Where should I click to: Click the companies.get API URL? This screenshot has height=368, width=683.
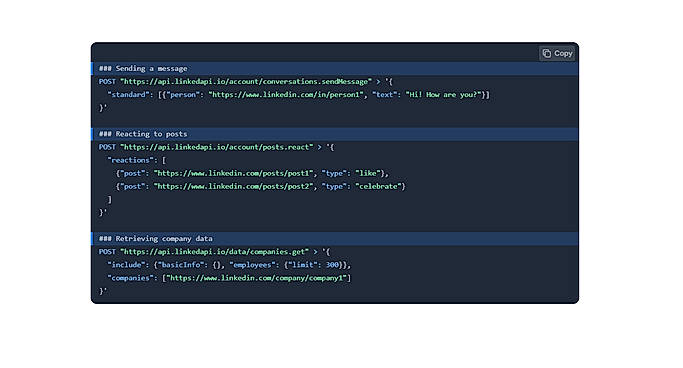pos(214,252)
